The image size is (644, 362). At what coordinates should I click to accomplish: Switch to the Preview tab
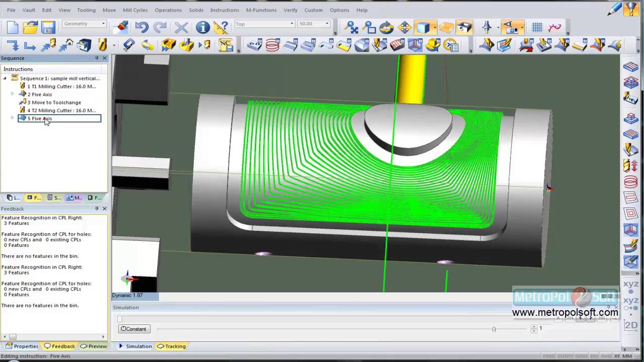coord(94,346)
